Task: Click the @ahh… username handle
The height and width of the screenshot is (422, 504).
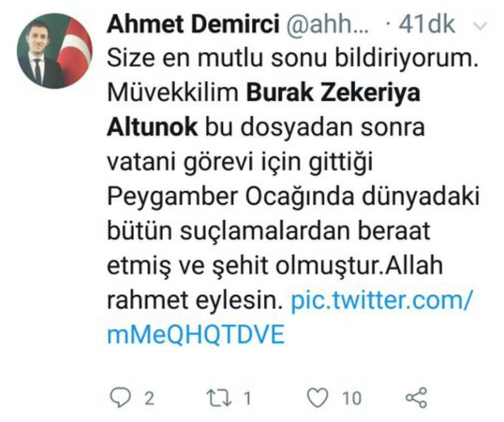Action: [x=327, y=24]
